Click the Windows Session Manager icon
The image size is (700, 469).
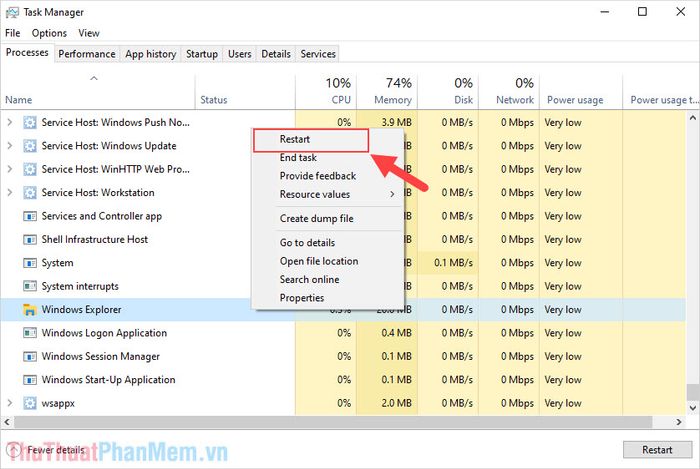[x=30, y=357]
